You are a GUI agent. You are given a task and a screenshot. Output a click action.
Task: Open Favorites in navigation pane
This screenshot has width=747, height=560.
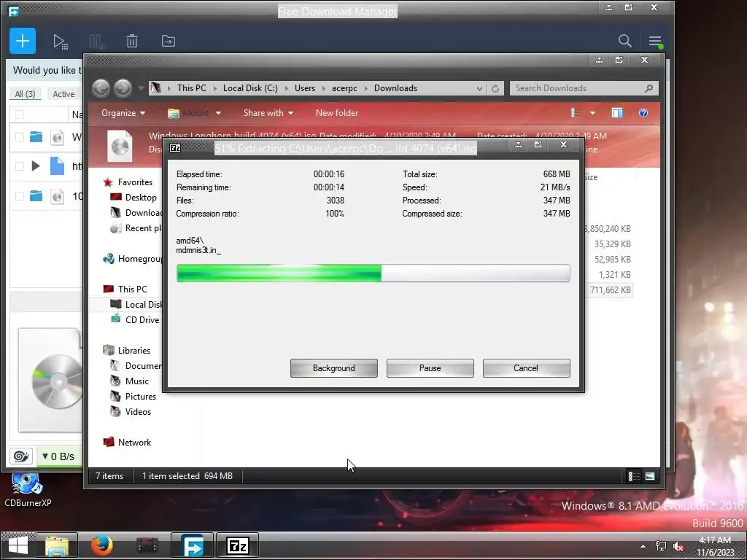tap(135, 182)
